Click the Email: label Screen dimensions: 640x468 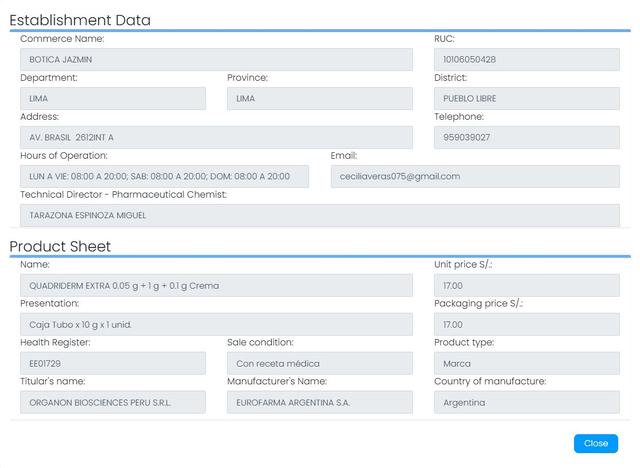point(344,155)
